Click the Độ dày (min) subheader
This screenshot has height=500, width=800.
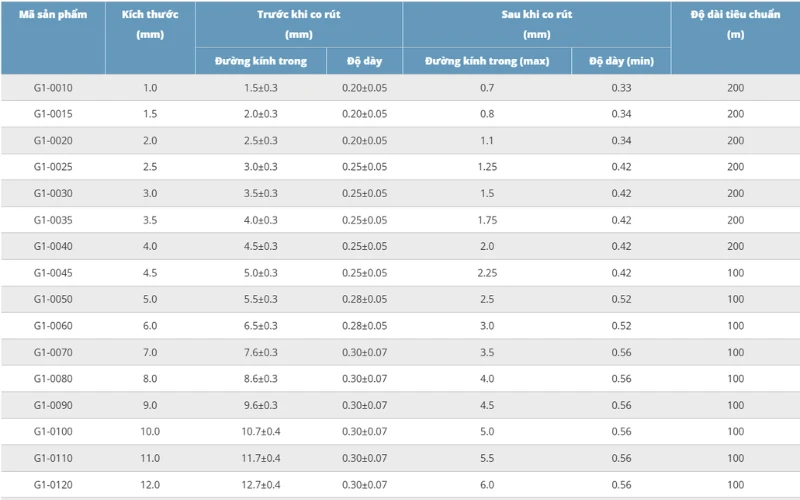click(x=621, y=61)
